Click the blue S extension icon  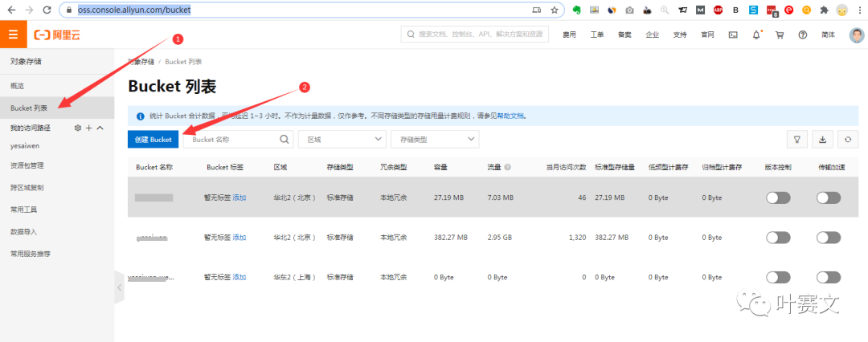(753, 10)
